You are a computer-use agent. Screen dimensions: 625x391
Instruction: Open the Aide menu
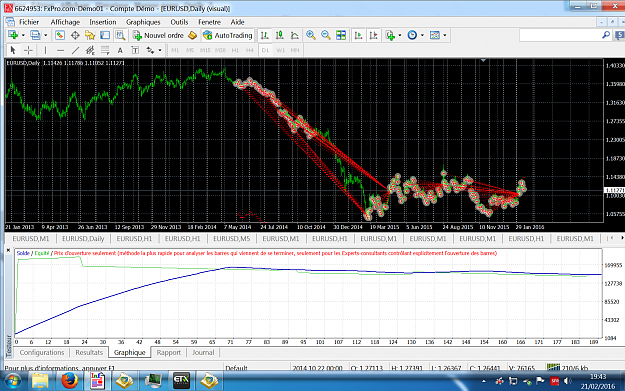pyautogui.click(x=238, y=22)
